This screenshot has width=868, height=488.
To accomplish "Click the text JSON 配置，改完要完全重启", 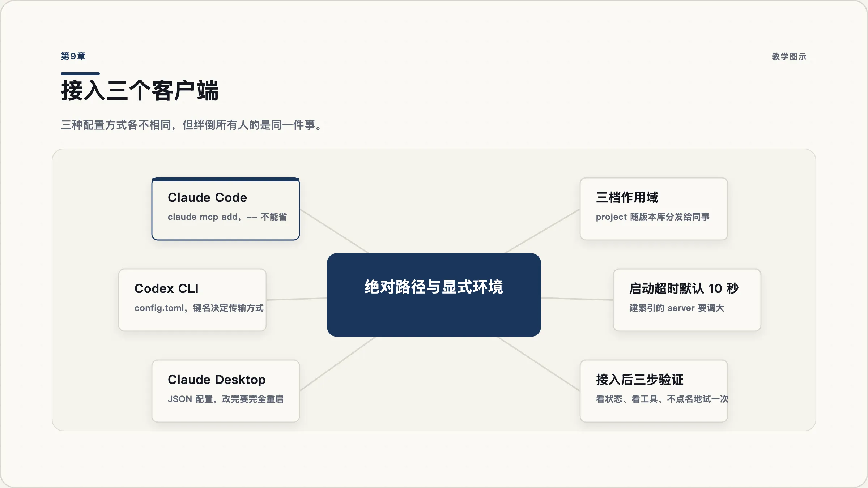I will 226,399.
